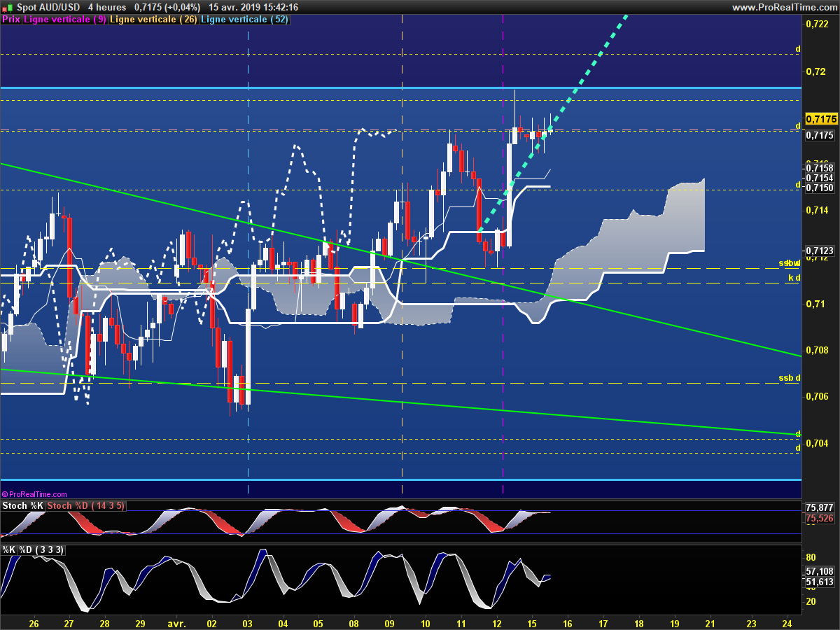Select the %D (3 3 3) label
Viewport: 840px width, 630px height.
point(42,550)
